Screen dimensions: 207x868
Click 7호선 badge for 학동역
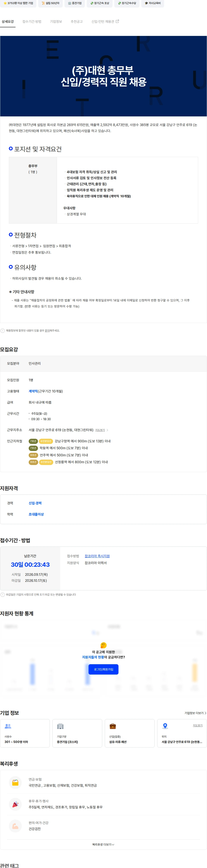[33, 448]
